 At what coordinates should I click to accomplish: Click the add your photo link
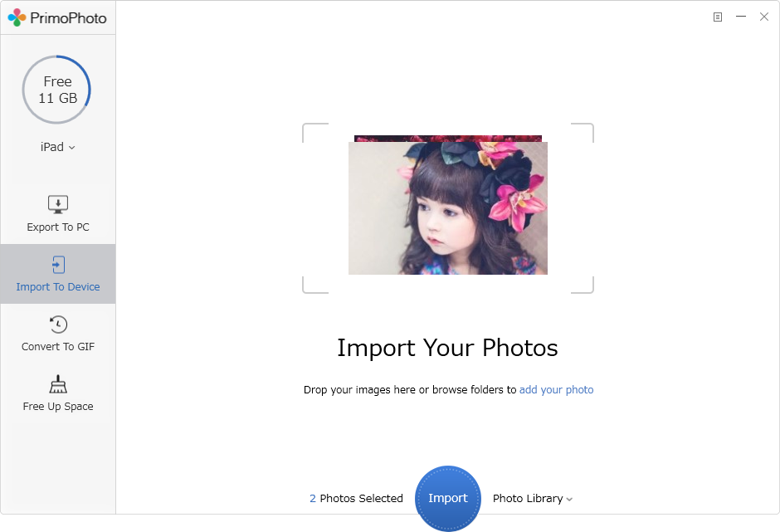click(x=556, y=389)
